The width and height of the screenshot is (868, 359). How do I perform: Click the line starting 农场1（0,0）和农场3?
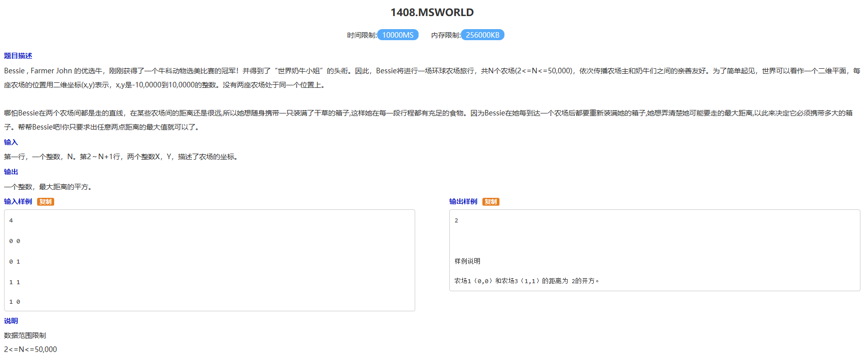pyautogui.click(x=527, y=281)
